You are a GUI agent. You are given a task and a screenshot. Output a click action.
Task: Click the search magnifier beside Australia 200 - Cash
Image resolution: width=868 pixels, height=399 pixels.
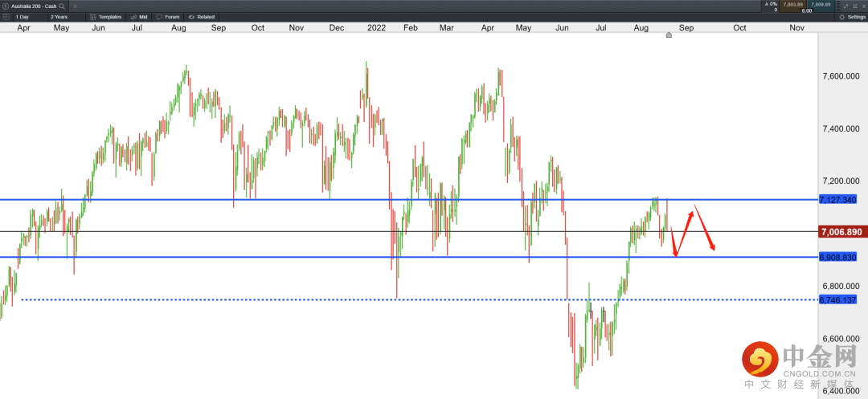(60, 6)
